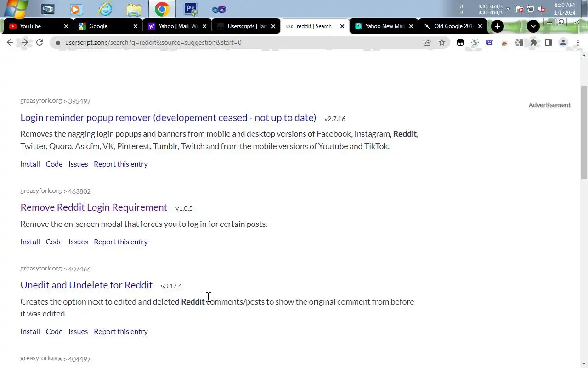Open the media player taskbar icon

76,9
